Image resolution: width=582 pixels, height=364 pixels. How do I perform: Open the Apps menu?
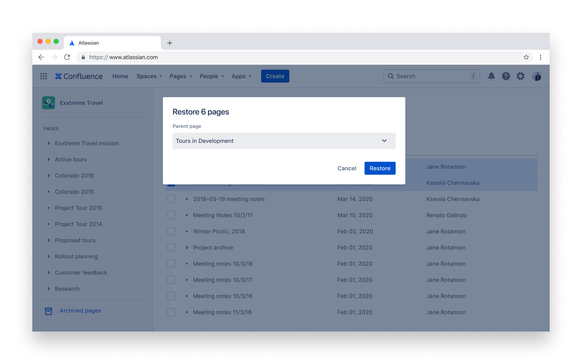(241, 76)
